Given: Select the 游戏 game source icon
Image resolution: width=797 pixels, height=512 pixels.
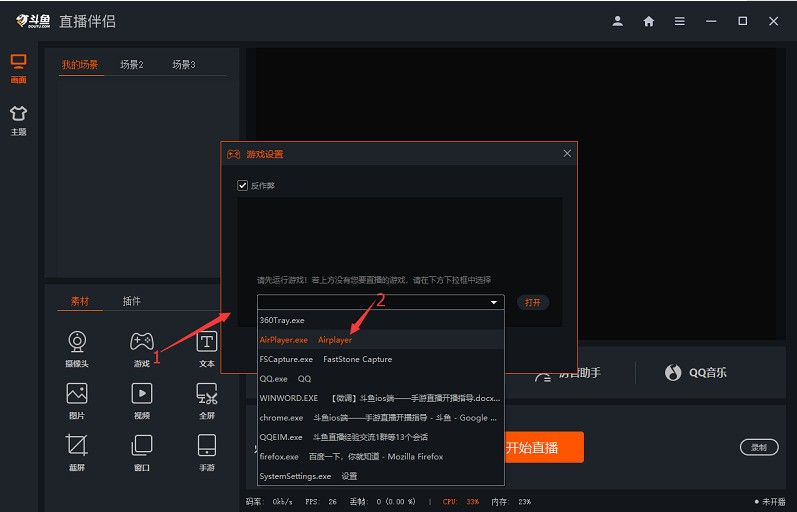Looking at the screenshot, I should (x=142, y=343).
